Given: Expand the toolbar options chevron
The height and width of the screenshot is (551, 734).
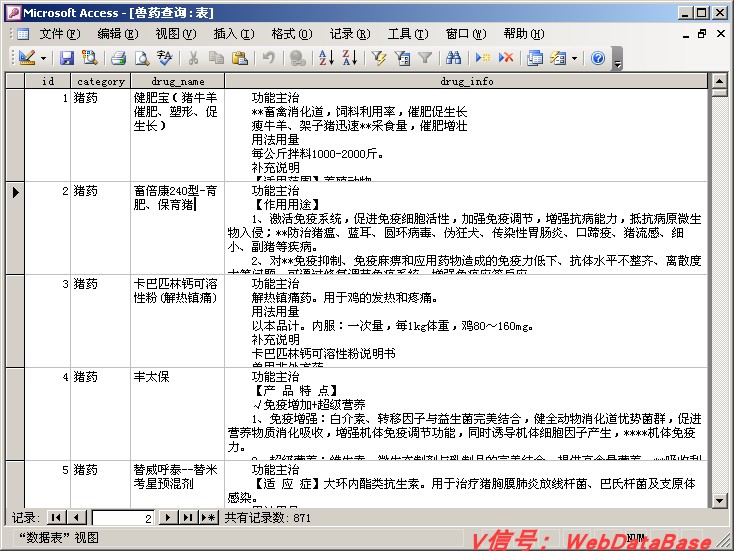Looking at the screenshot, I should tap(617, 59).
